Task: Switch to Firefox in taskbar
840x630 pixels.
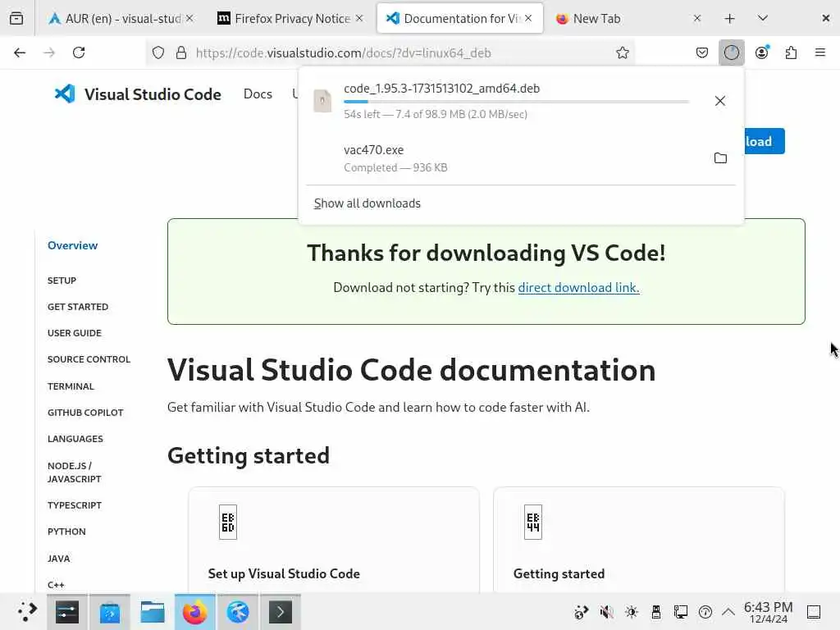Action: (x=195, y=612)
